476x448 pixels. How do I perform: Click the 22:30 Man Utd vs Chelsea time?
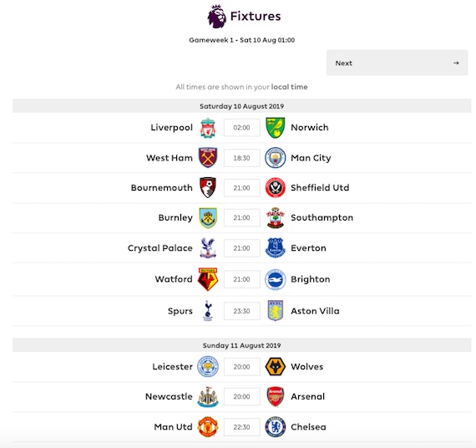tap(242, 427)
